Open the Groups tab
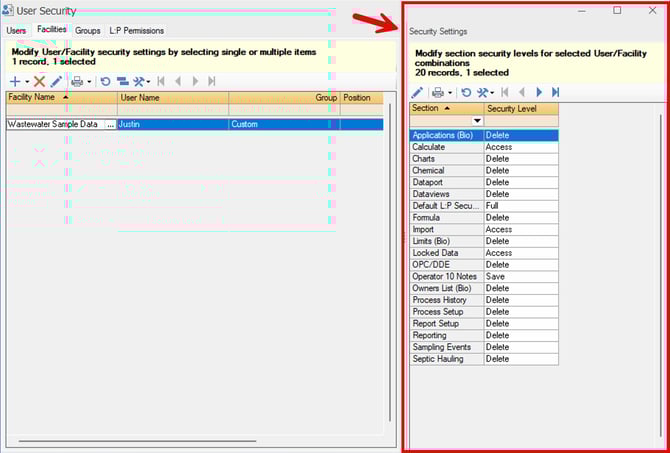This screenshot has width=670, height=453. click(x=88, y=30)
